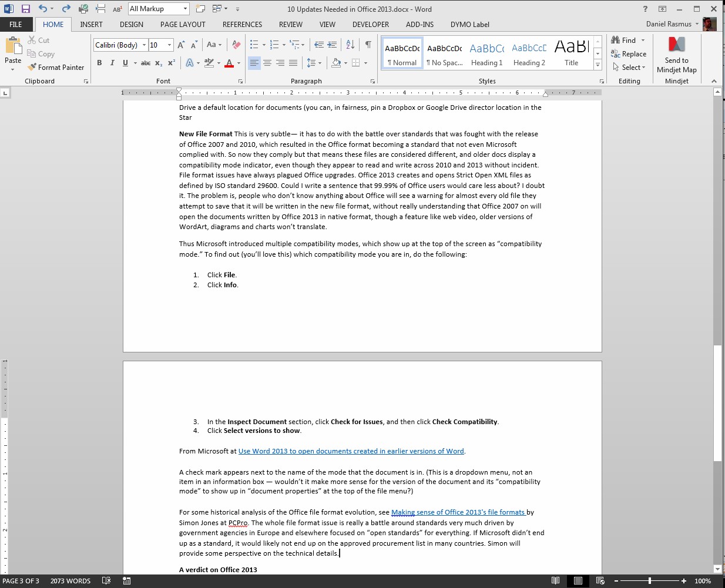Apply paragraph shading with paint bucket
The width and height of the screenshot is (725, 588).
[336, 63]
